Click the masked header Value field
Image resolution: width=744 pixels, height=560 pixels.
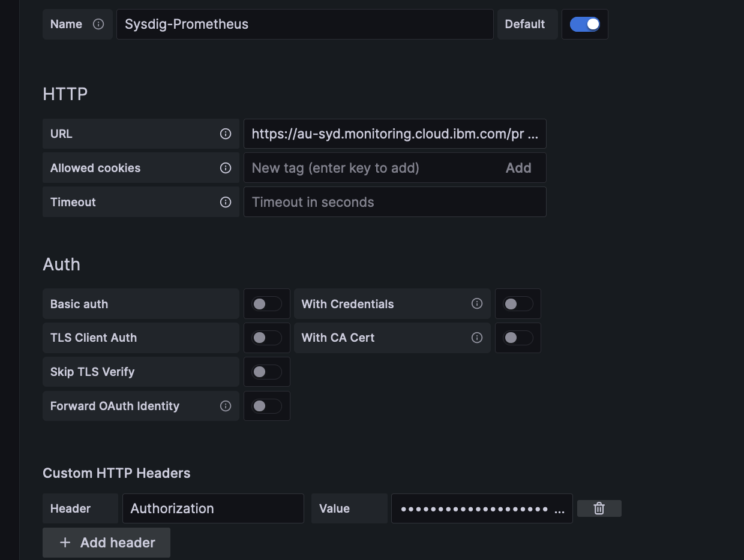(x=482, y=508)
